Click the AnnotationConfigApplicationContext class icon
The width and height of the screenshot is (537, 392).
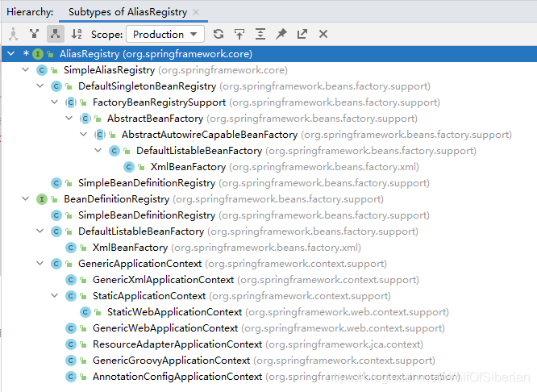pos(70,377)
